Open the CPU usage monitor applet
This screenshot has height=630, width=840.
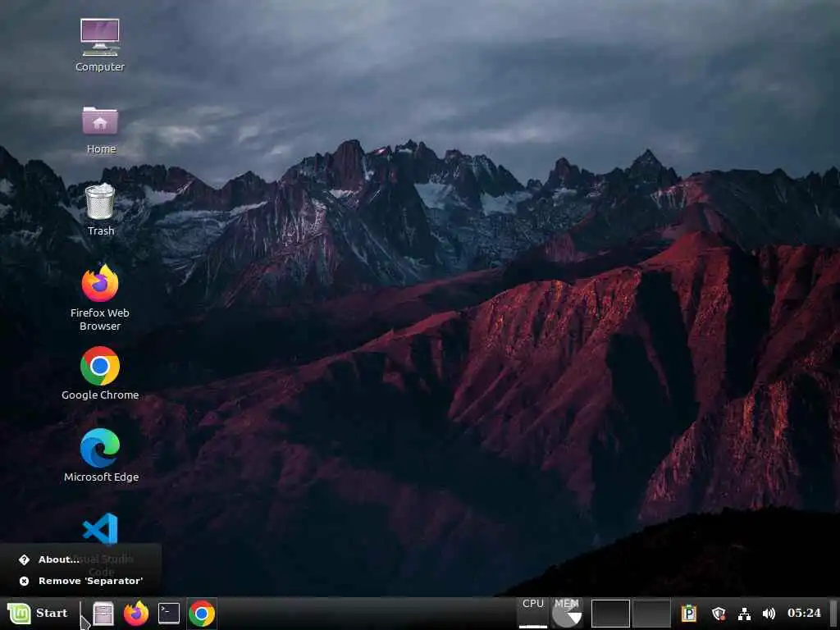533,614
